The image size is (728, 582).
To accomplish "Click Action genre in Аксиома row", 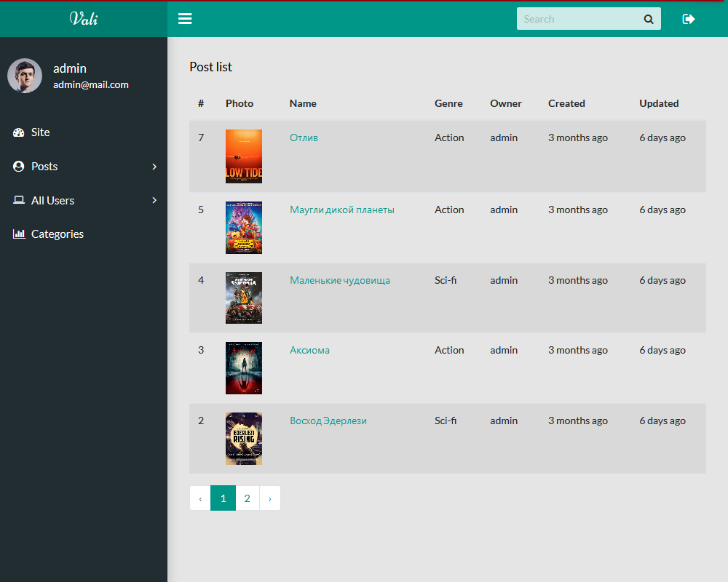I will (449, 351).
